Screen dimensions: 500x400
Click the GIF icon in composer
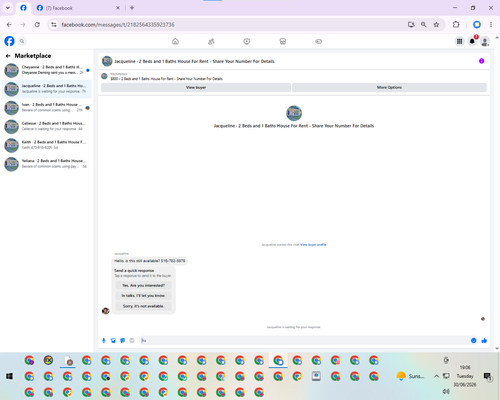pos(132,340)
